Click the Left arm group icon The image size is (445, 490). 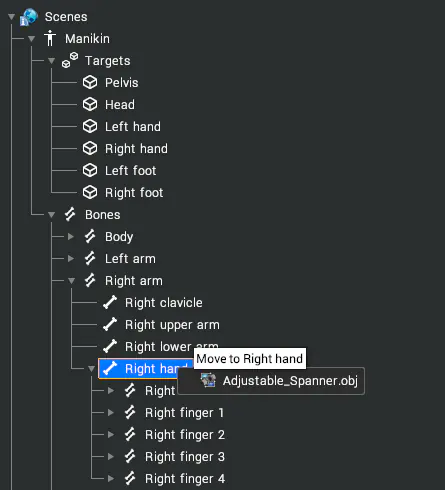point(90,258)
